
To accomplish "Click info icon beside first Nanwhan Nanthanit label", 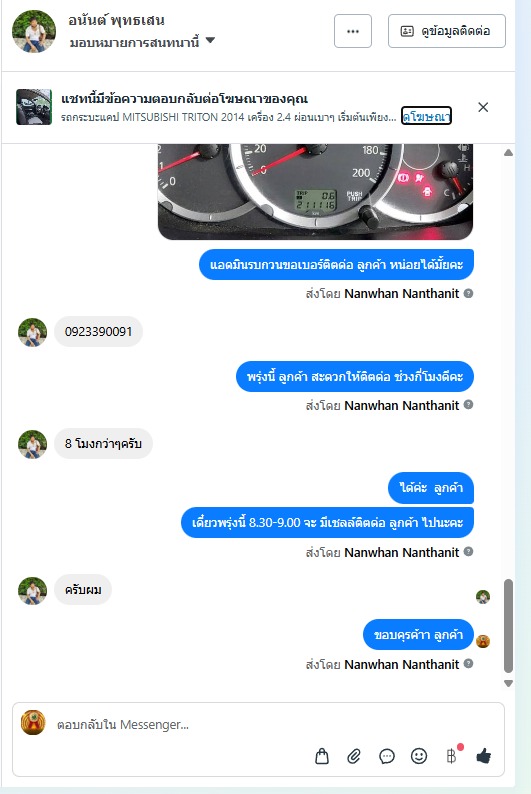I will 469,293.
